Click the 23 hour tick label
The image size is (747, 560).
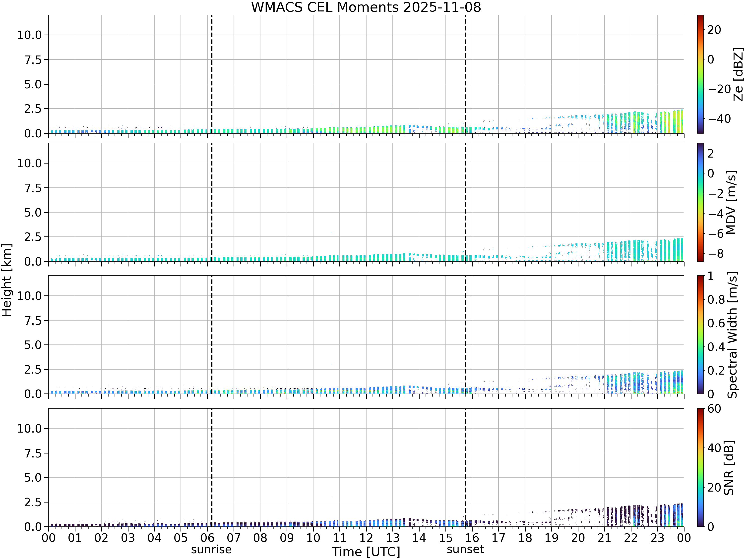click(x=658, y=538)
